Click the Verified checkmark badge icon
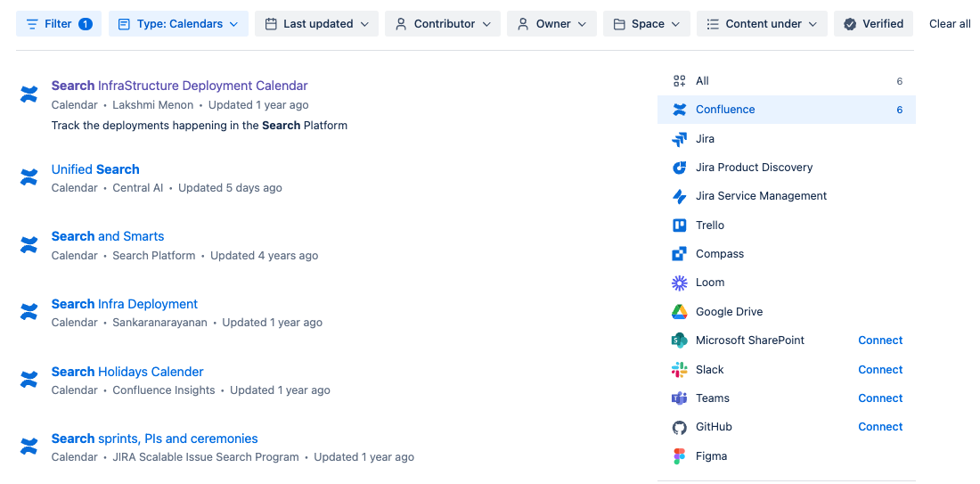980x484 pixels. [849, 24]
